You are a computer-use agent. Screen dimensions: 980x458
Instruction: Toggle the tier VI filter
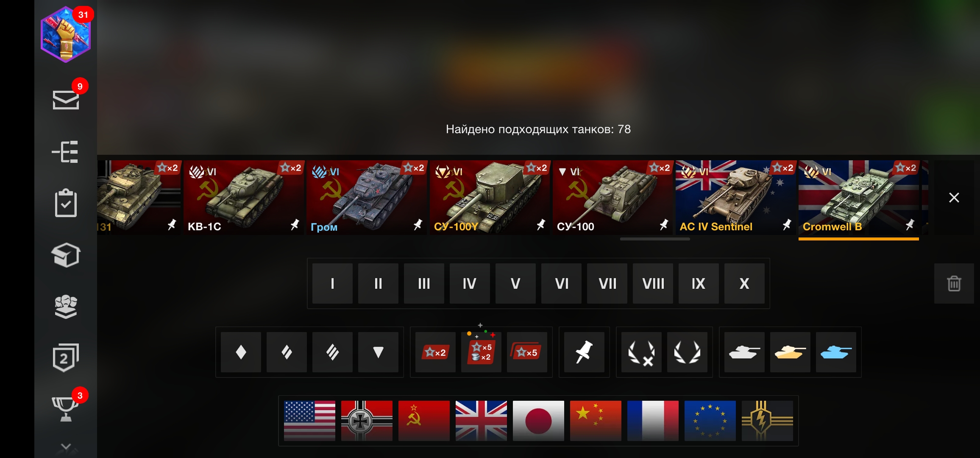pos(561,283)
